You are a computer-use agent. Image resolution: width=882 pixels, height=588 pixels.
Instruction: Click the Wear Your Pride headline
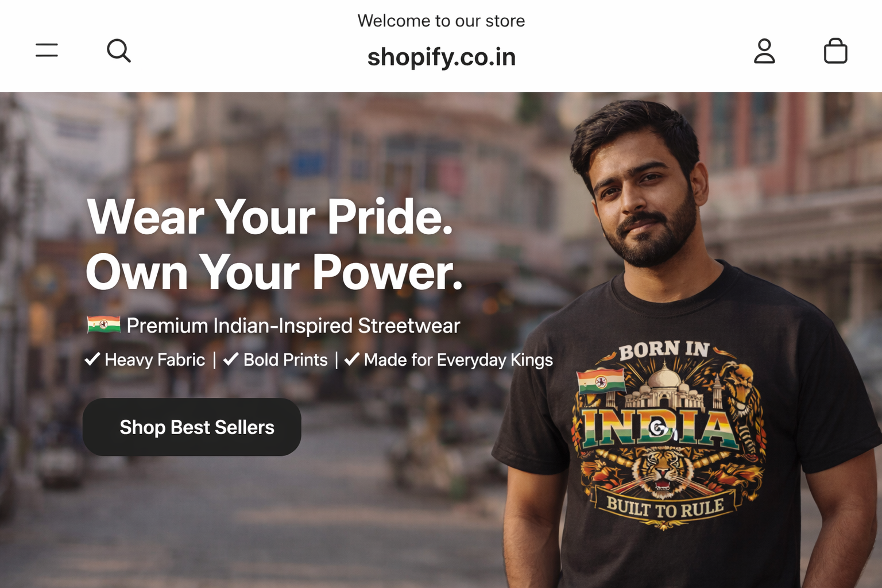[270, 216]
